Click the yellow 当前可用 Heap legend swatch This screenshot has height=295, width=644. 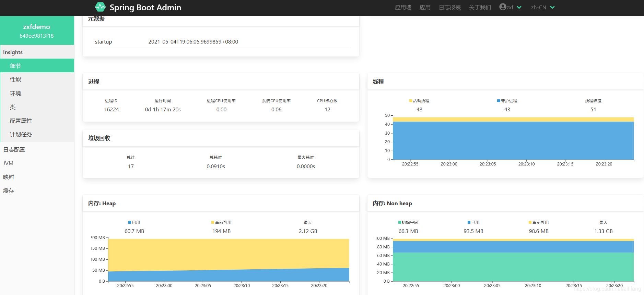coord(213,222)
